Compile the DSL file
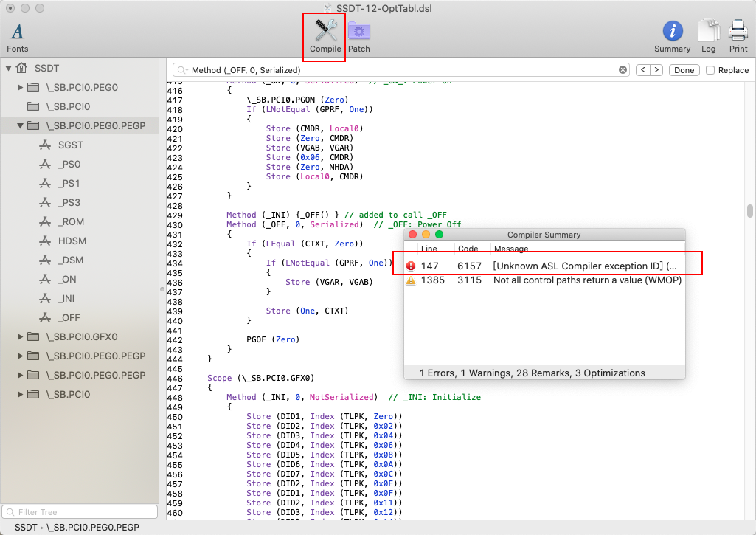This screenshot has height=535, width=756. pos(325,37)
